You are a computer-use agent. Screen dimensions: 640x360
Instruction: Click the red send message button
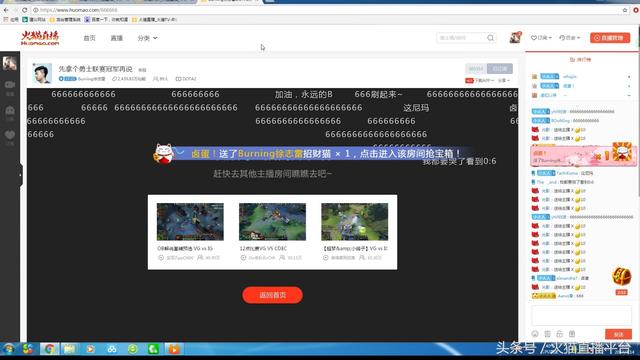[618, 334]
